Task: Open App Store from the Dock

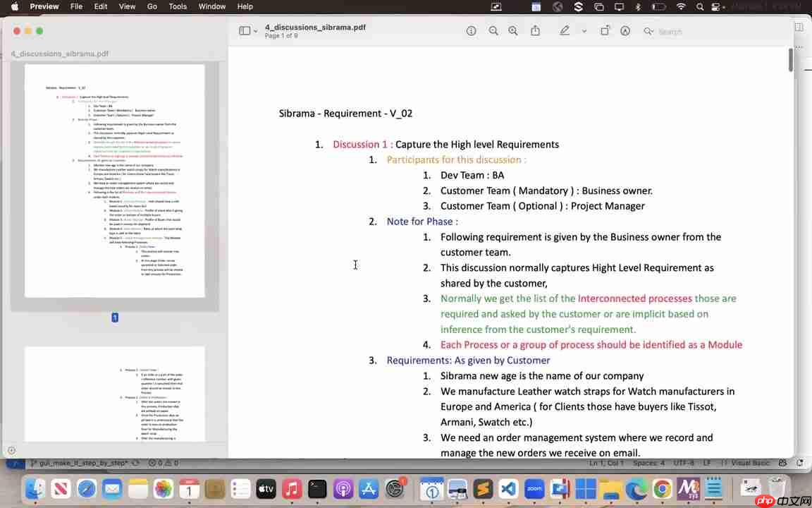Action: pyautogui.click(x=368, y=489)
